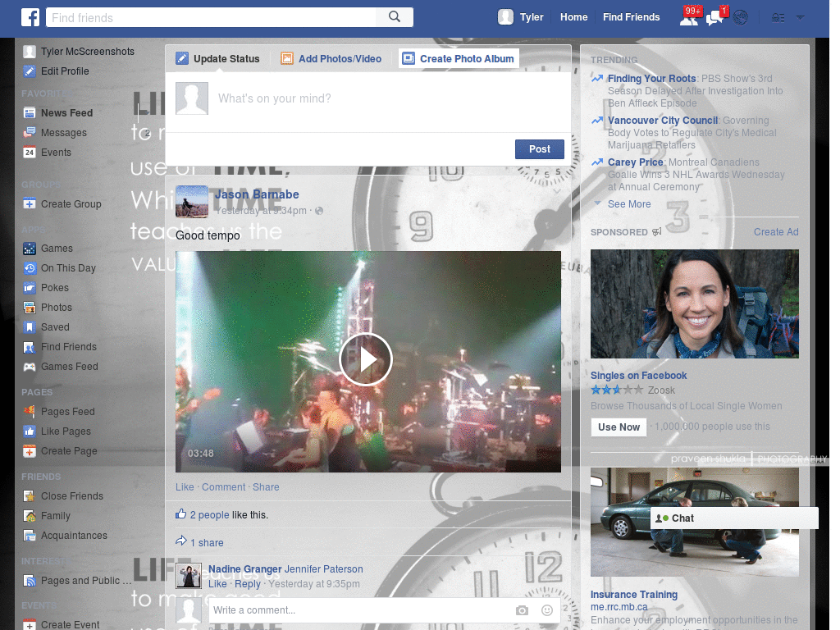Click Create Page icon

click(x=30, y=452)
